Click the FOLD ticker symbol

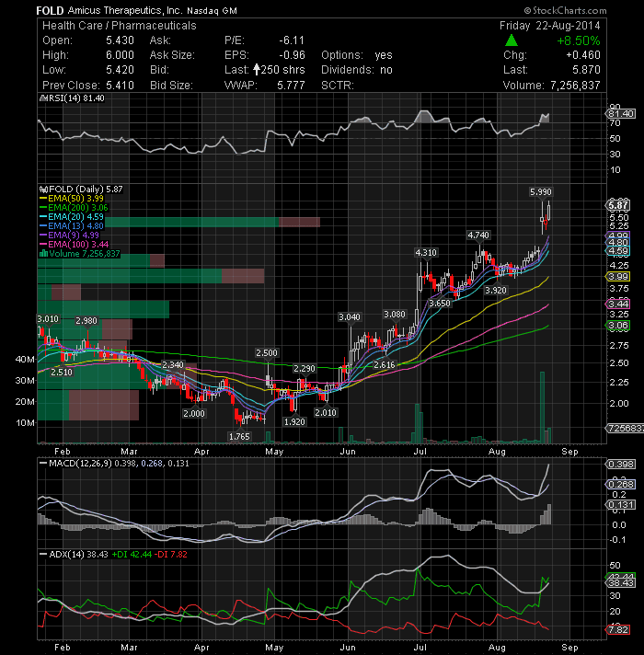pos(50,10)
